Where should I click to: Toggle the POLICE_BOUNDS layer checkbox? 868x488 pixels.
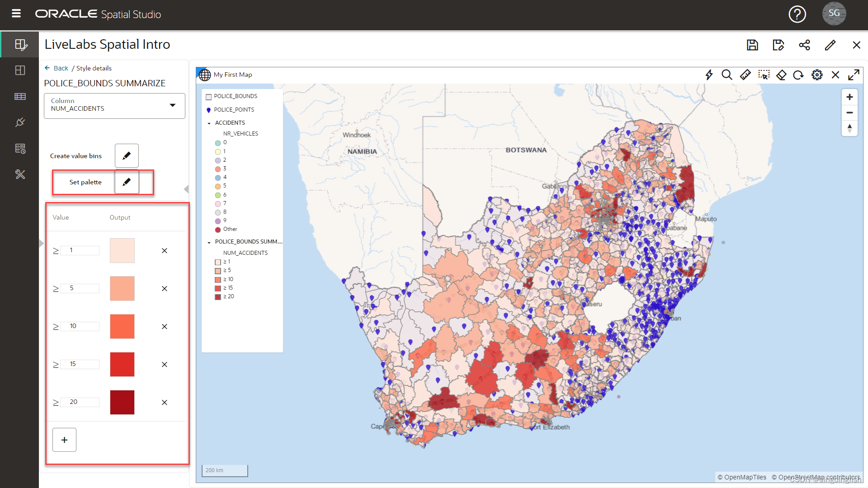[x=209, y=97]
